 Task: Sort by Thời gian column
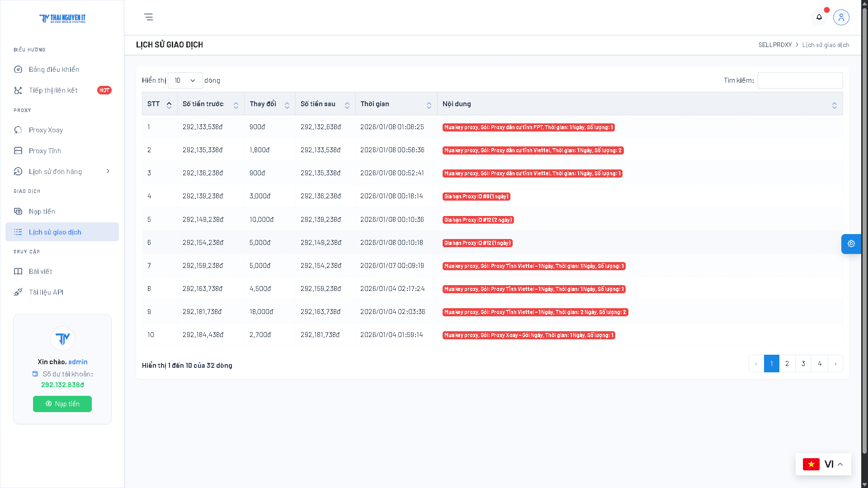[x=429, y=105]
